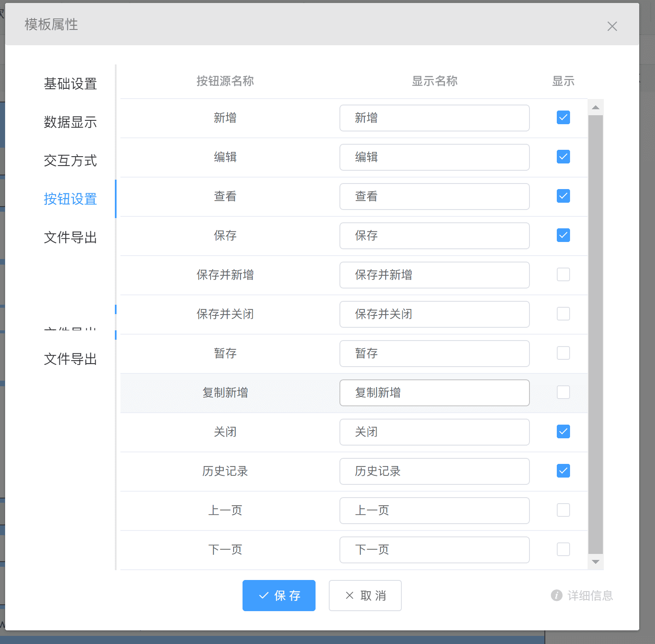This screenshot has height=644, width=655.
Task: Focus the 上一页 display name input
Action: [x=434, y=510]
